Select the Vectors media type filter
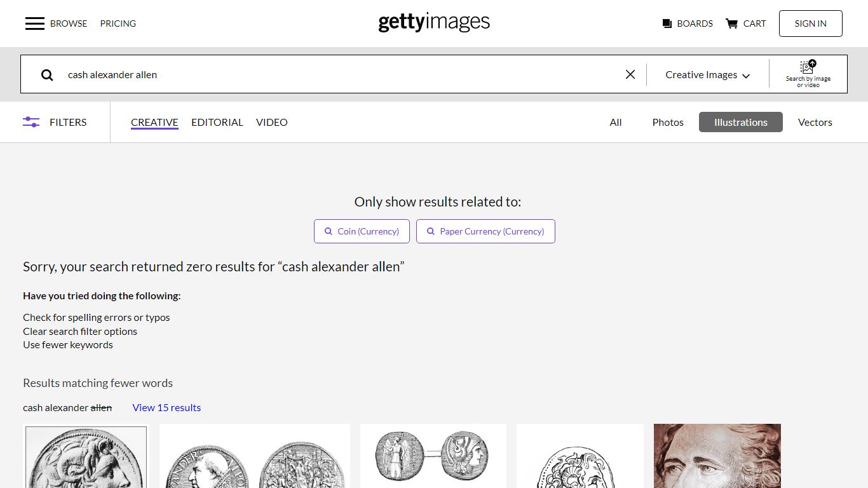Screen dimensions: 868x488 (x=815, y=123)
